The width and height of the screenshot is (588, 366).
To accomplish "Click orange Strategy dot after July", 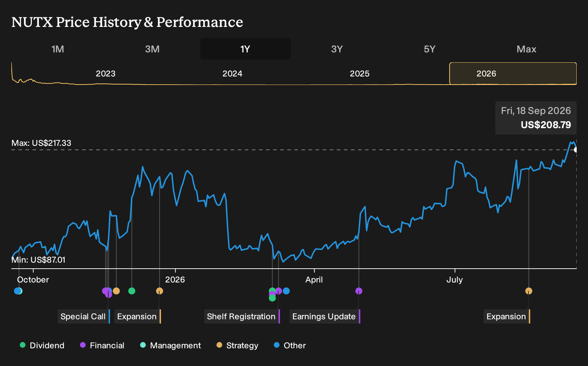I will (x=529, y=291).
